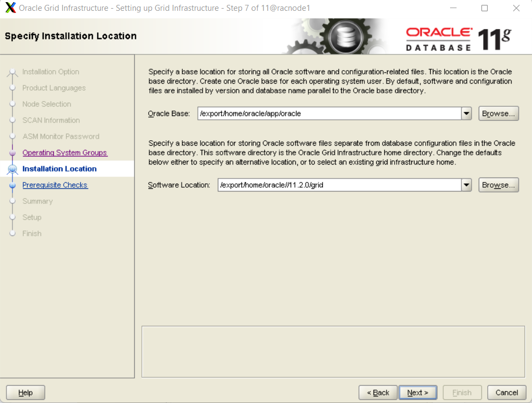This screenshot has height=403, width=532.
Task: Click the Oracle Database 11g logo
Action: pos(458,39)
